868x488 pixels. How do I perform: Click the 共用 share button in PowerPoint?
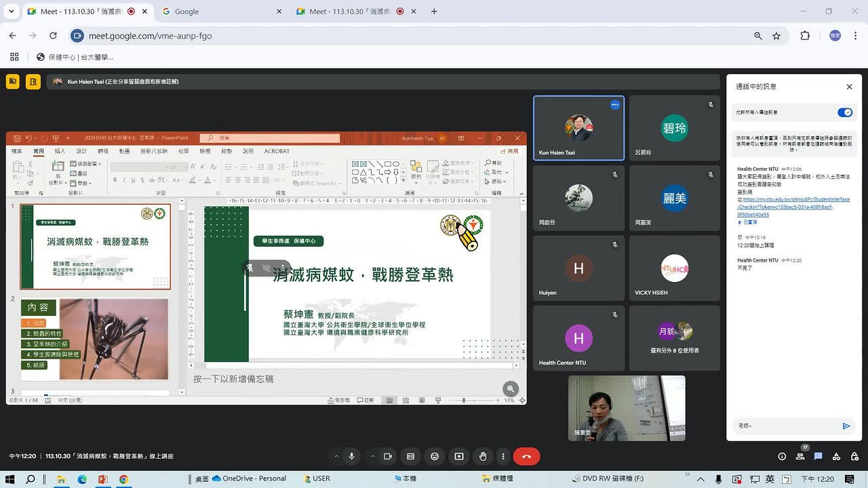[x=510, y=151]
